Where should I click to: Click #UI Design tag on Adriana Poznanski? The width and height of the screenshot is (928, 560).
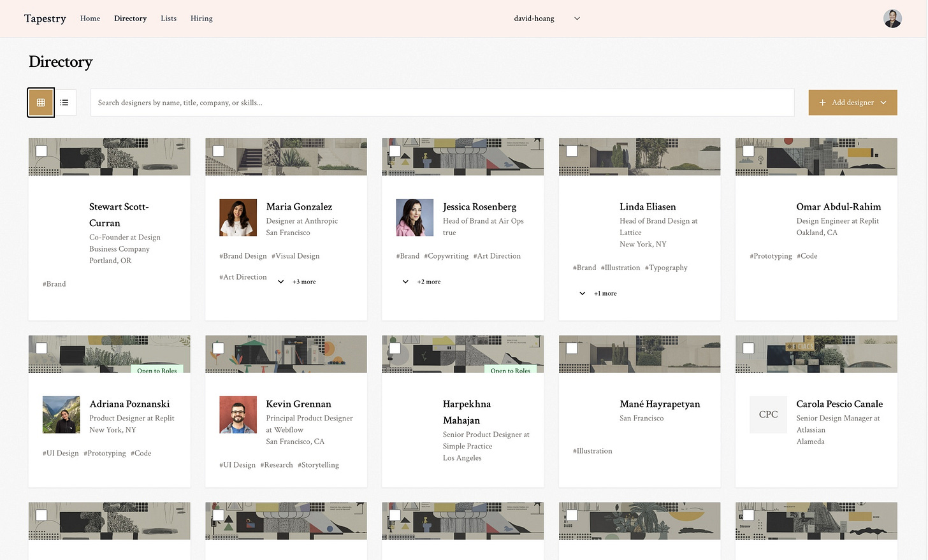(61, 454)
